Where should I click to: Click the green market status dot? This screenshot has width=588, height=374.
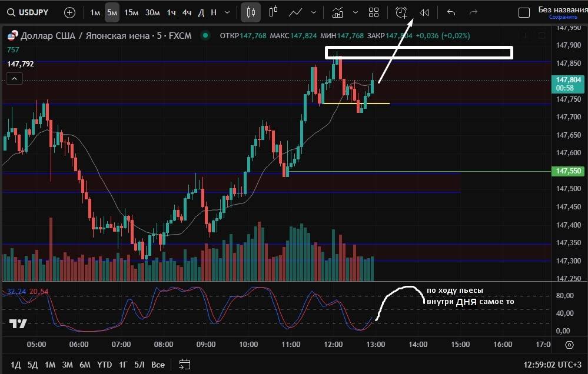point(205,35)
